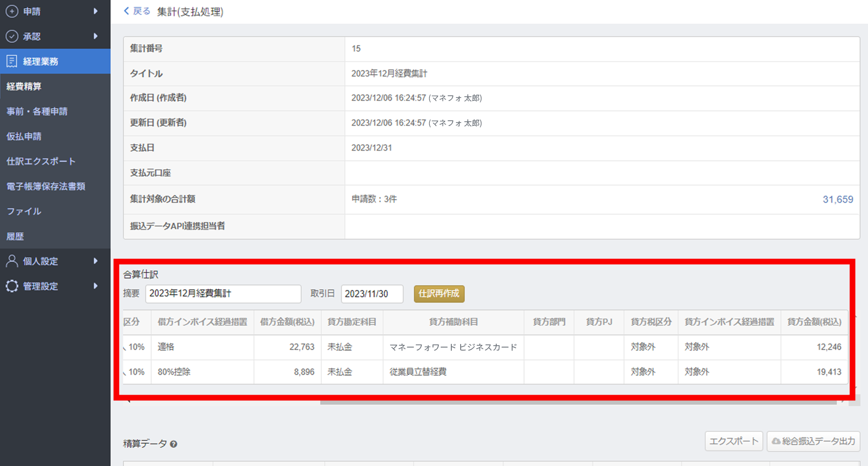Screen dimensions: 868x466
Task: Click the help icon beside 精算データ
Action: pos(173,444)
